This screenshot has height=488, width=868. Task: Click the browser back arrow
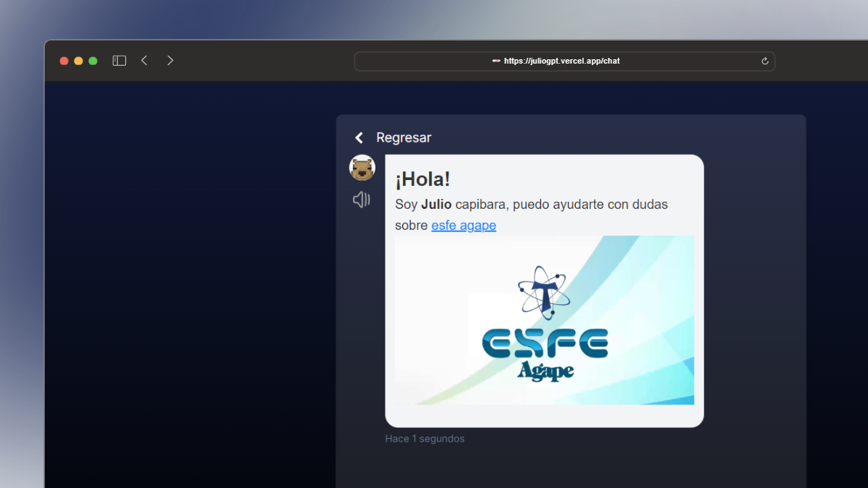pyautogui.click(x=144, y=60)
